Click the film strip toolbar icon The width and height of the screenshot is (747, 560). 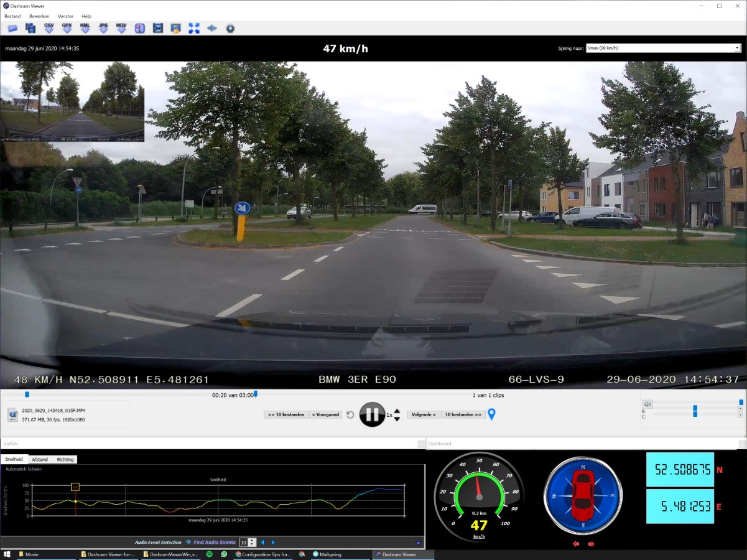tap(158, 28)
